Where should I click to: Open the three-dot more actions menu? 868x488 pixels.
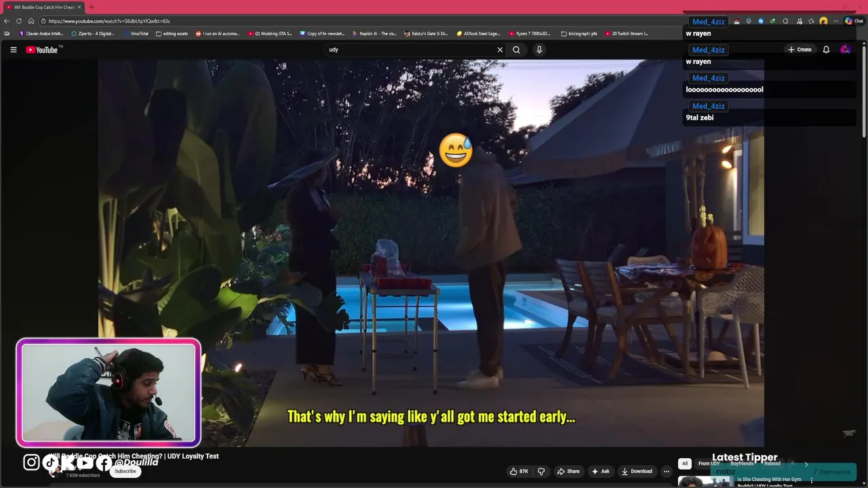click(667, 471)
